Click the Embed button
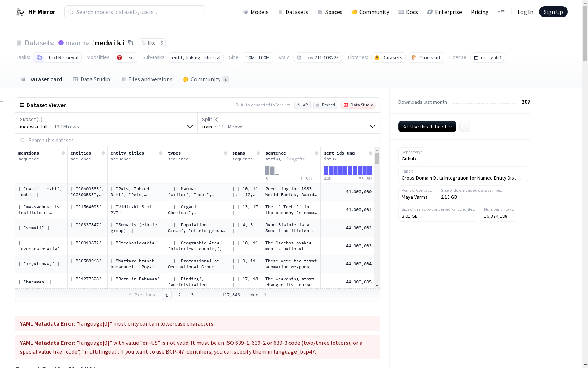This screenshot has height=368, width=588. (x=325, y=105)
